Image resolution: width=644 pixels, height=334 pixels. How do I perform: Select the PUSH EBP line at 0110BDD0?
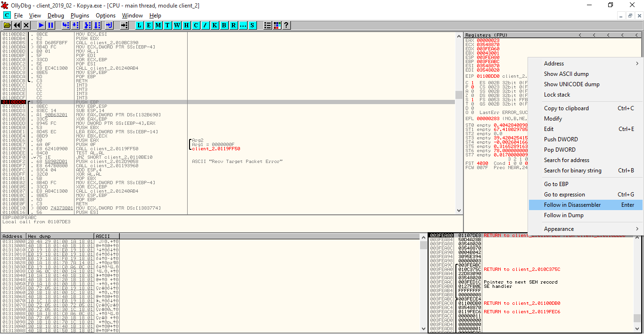click(x=228, y=102)
